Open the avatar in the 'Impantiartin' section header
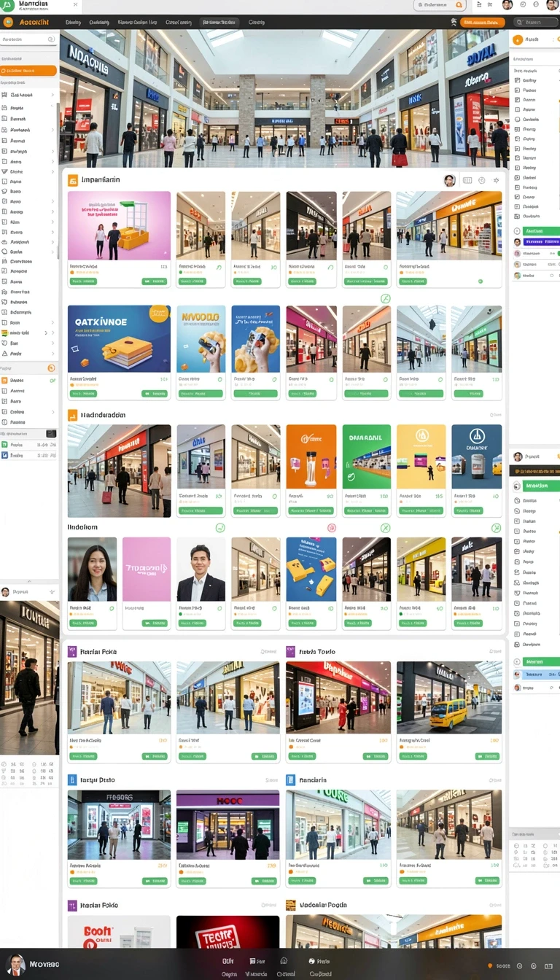 pos(449,180)
